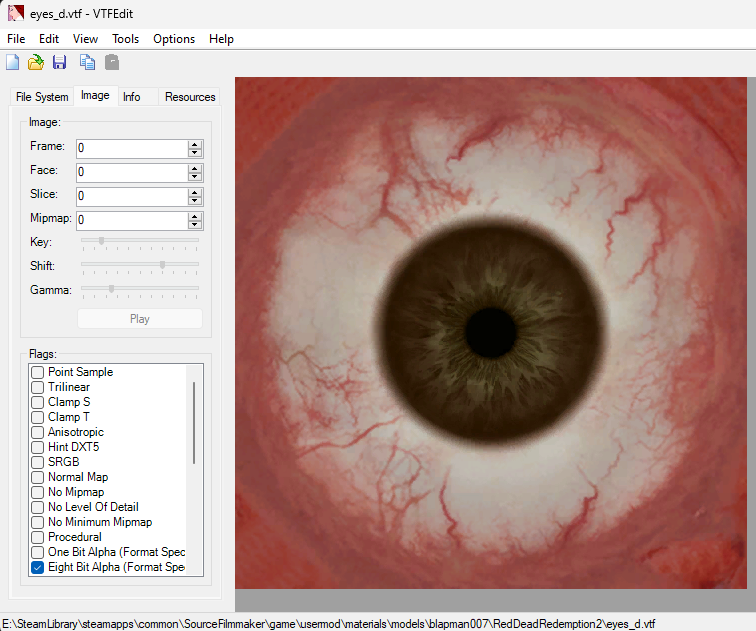The height and width of the screenshot is (631, 756).
Task: Click the Slice number field
Action: [132, 196]
